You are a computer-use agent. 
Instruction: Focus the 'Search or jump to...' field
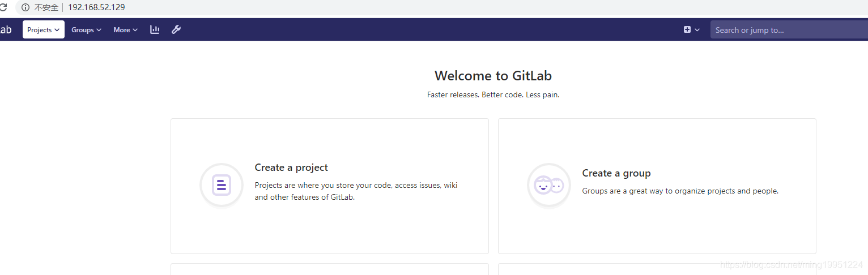(x=788, y=30)
